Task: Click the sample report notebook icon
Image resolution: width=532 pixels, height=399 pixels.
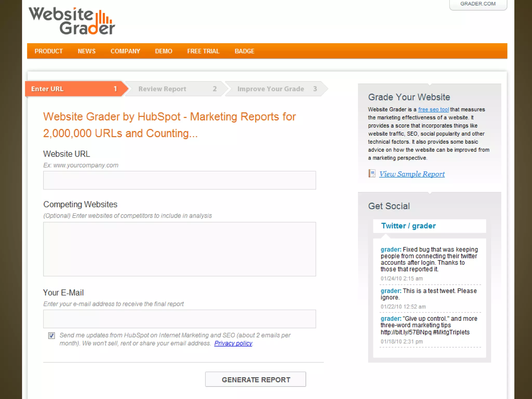Action: pyautogui.click(x=372, y=174)
